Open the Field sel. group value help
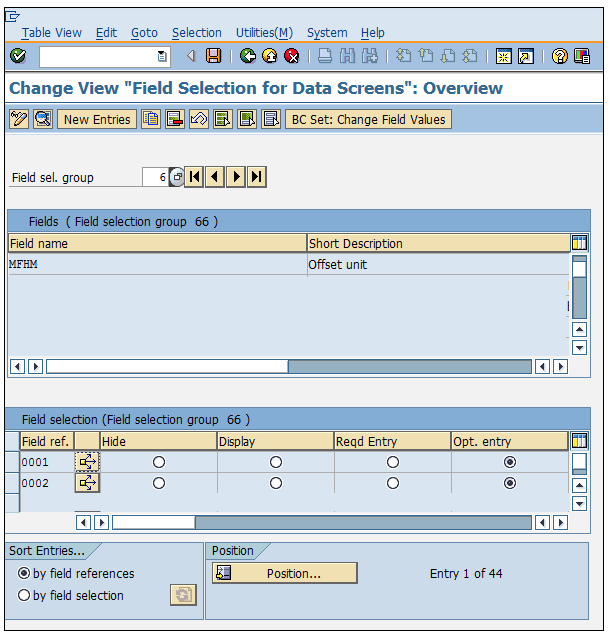 177,177
